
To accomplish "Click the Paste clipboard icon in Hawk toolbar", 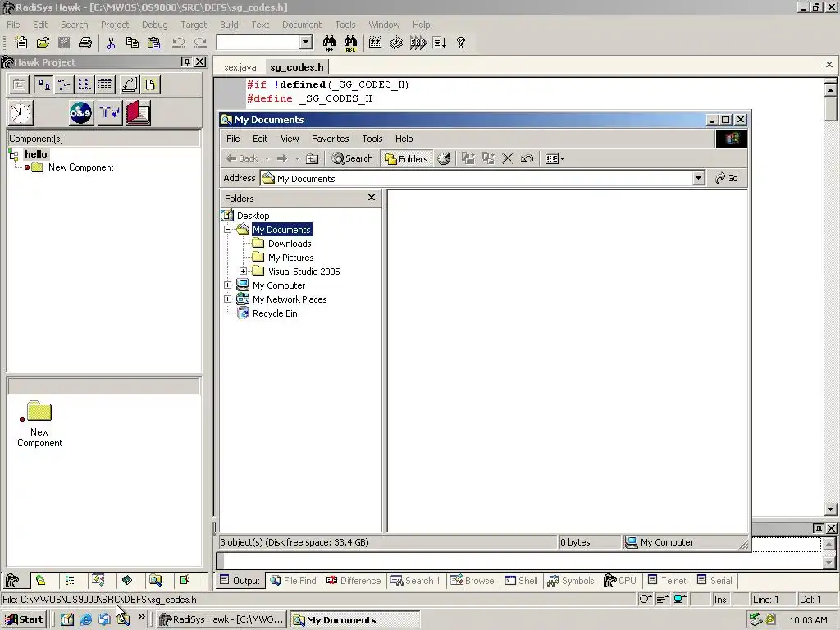I will point(153,43).
